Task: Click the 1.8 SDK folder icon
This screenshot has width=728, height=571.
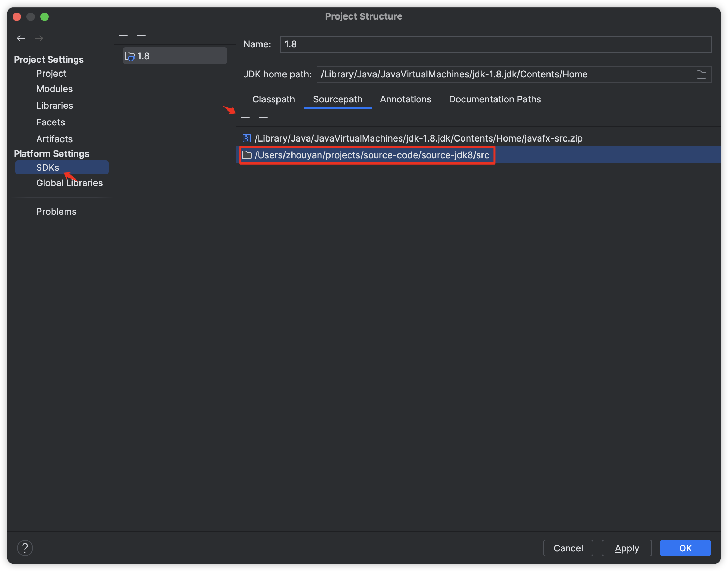Action: coord(130,56)
